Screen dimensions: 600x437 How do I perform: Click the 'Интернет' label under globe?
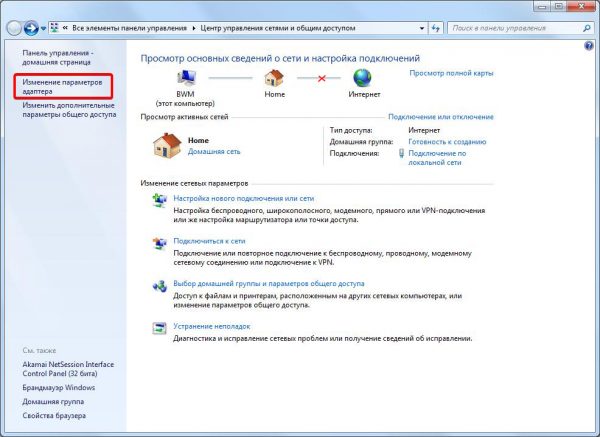[x=364, y=94]
